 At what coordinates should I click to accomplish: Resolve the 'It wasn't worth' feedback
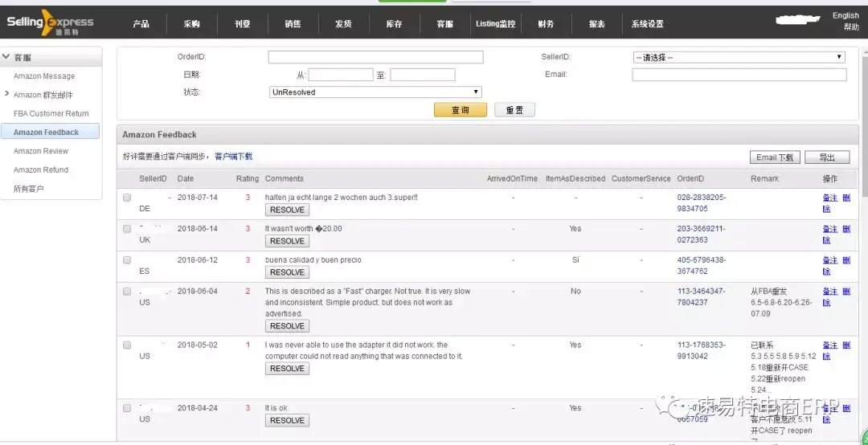287,241
